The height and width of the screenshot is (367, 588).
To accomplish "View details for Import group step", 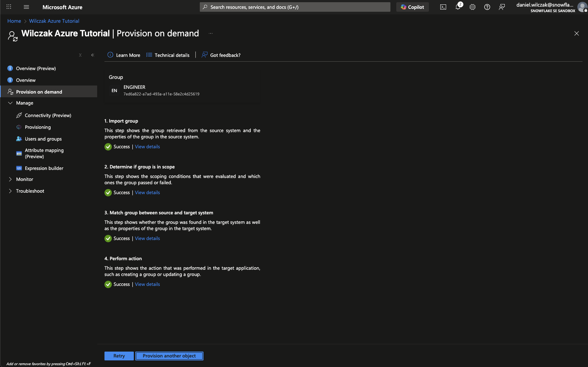I will click(x=147, y=147).
